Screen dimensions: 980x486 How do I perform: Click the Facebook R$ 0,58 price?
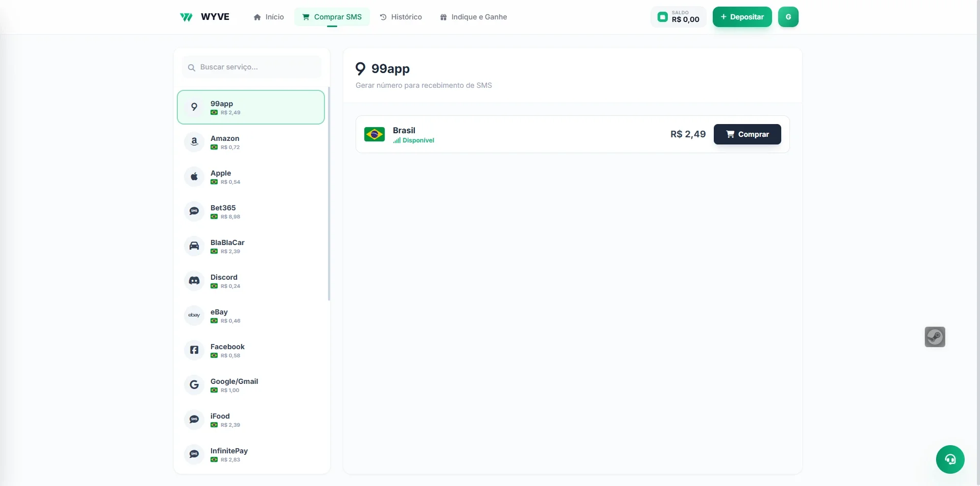[230, 355]
